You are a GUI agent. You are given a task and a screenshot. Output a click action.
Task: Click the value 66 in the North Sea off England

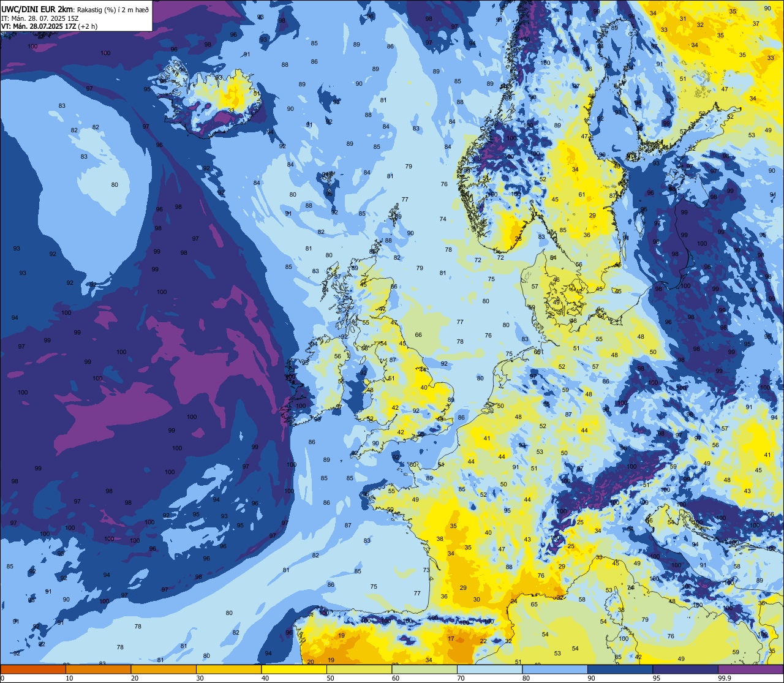[418, 335]
